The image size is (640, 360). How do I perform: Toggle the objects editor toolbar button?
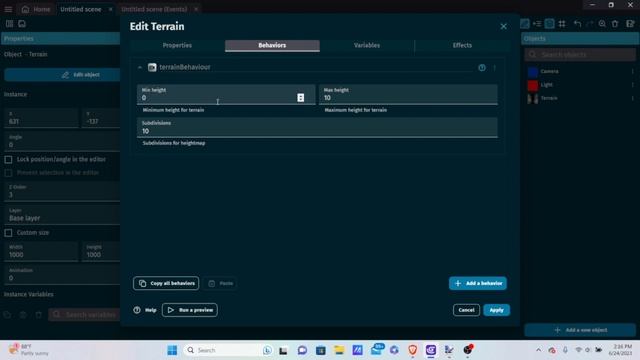click(x=524, y=24)
